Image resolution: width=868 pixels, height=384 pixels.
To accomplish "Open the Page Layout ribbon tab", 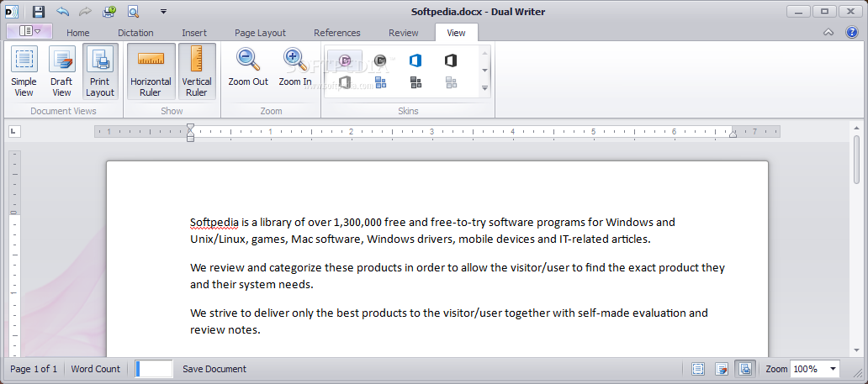I will (260, 33).
